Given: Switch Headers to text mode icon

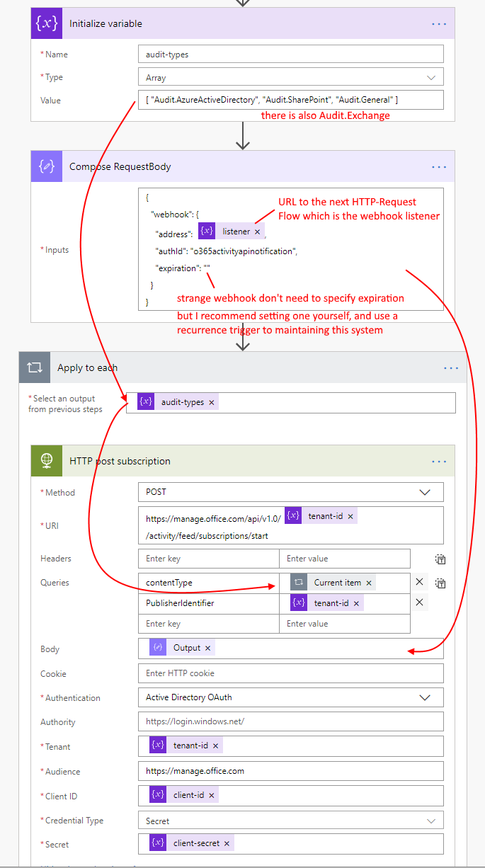Looking at the screenshot, I should [x=440, y=559].
